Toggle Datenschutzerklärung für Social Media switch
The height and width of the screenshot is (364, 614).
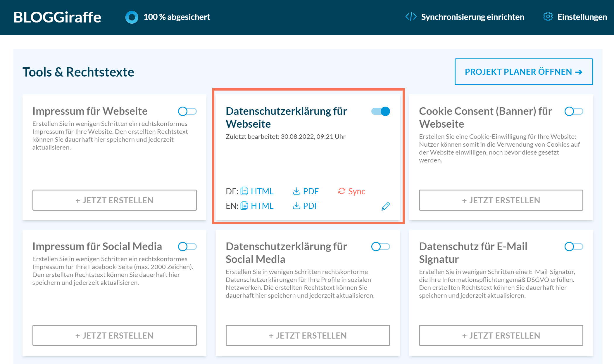(380, 247)
